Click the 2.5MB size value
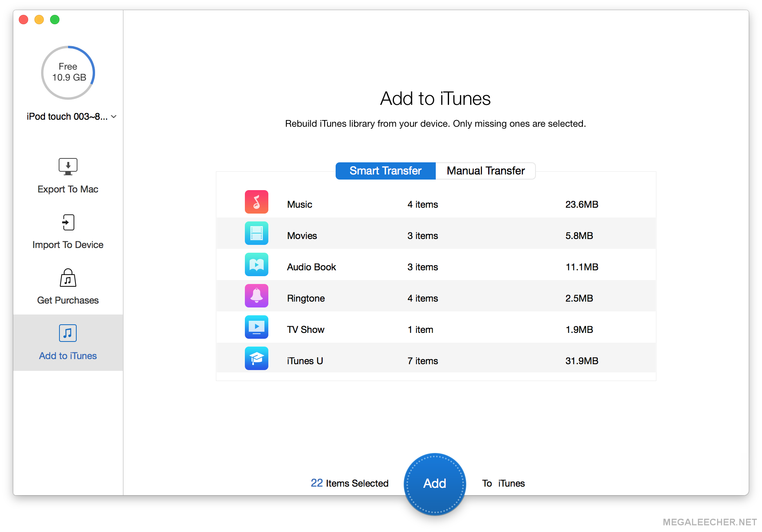The image size is (762, 532). (x=579, y=298)
